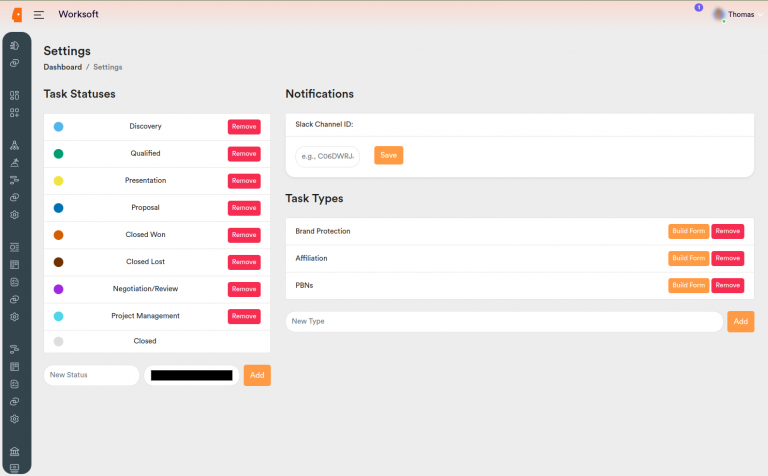Select the status name text that reads only Closed
The image size is (768, 476).
[145, 341]
